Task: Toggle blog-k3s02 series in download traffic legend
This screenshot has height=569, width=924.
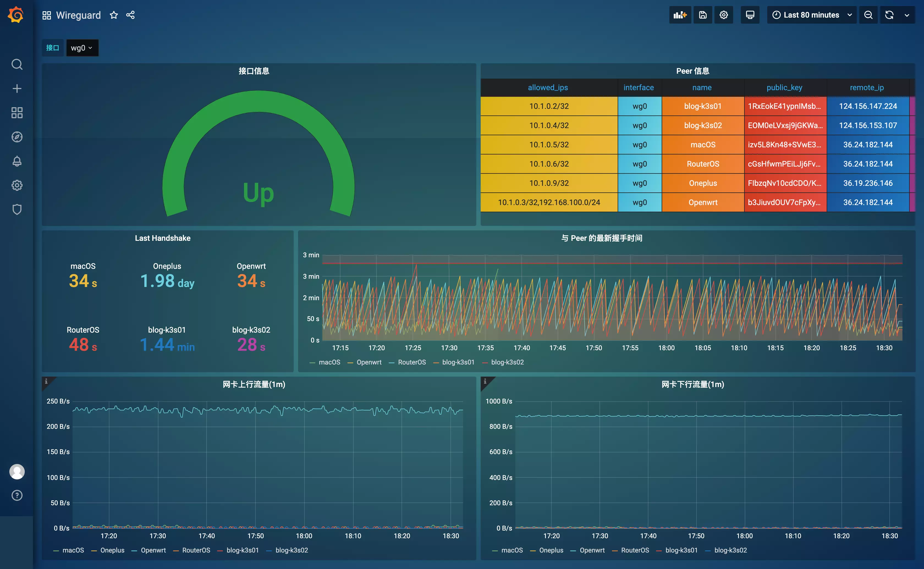Action: [731, 550]
